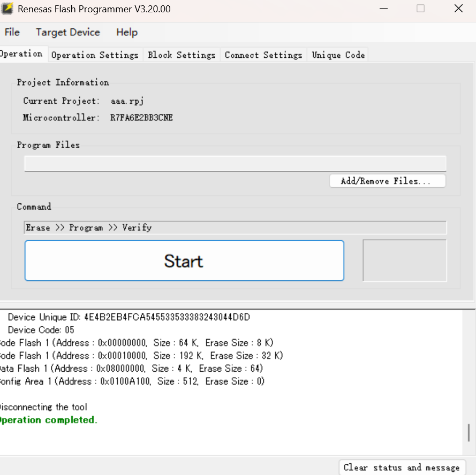
Task: Open the Block Settings tab
Action: tap(182, 55)
